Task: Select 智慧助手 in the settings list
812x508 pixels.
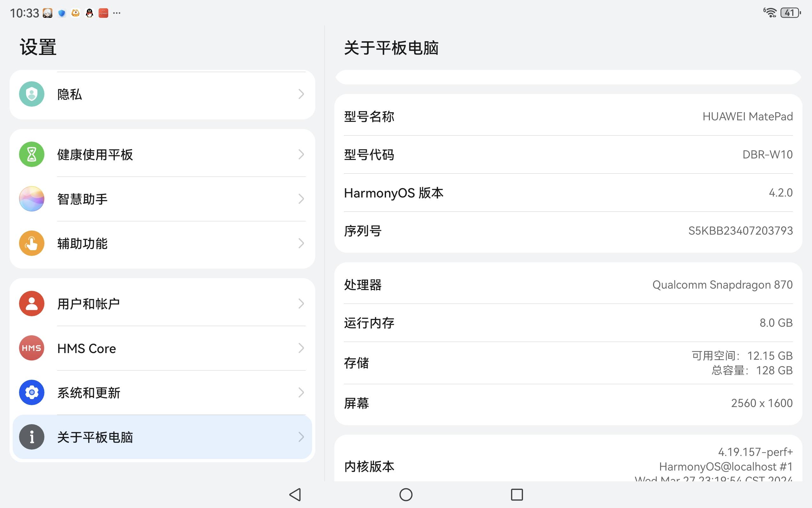Action: tap(162, 199)
